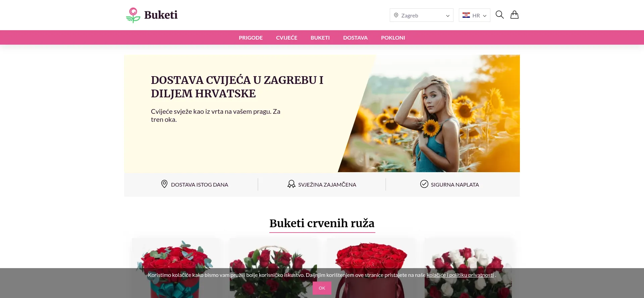Open the POKLONI menu item
This screenshot has height=298, width=644.
(393, 38)
